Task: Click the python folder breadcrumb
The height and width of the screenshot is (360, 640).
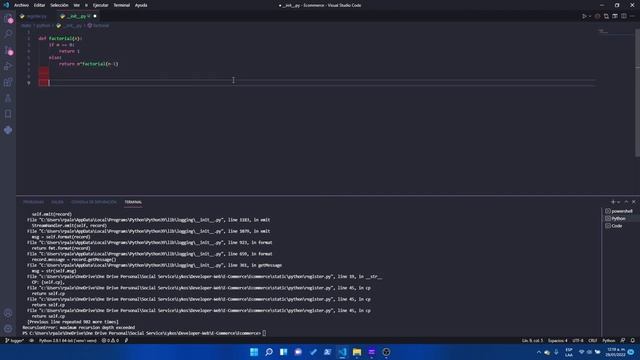Action: coord(43,25)
